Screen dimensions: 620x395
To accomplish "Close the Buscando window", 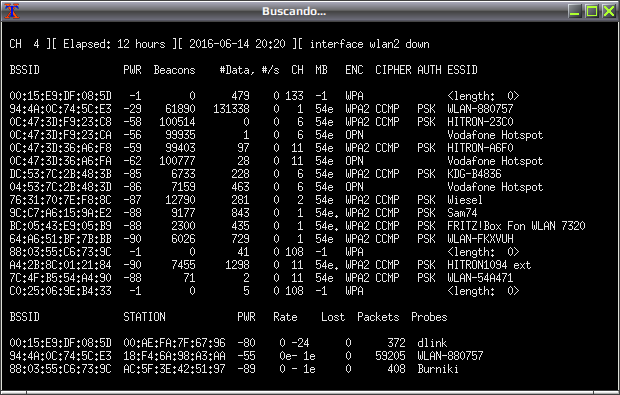I will (609, 11).
